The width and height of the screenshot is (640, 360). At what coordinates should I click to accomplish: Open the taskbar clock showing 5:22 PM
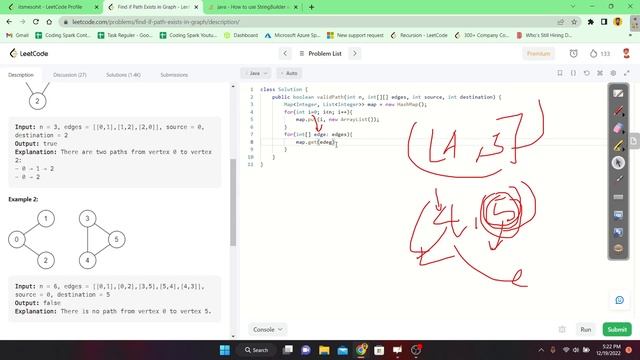609,350
